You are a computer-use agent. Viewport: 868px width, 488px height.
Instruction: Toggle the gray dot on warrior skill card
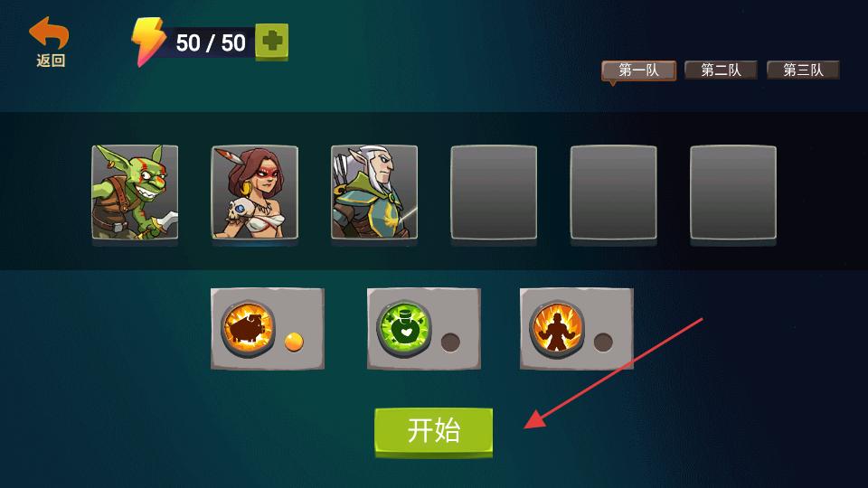point(603,342)
